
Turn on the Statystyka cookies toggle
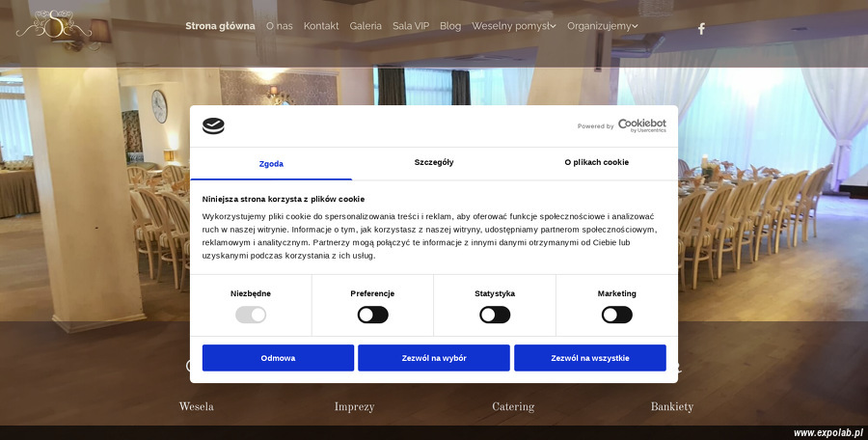click(495, 315)
